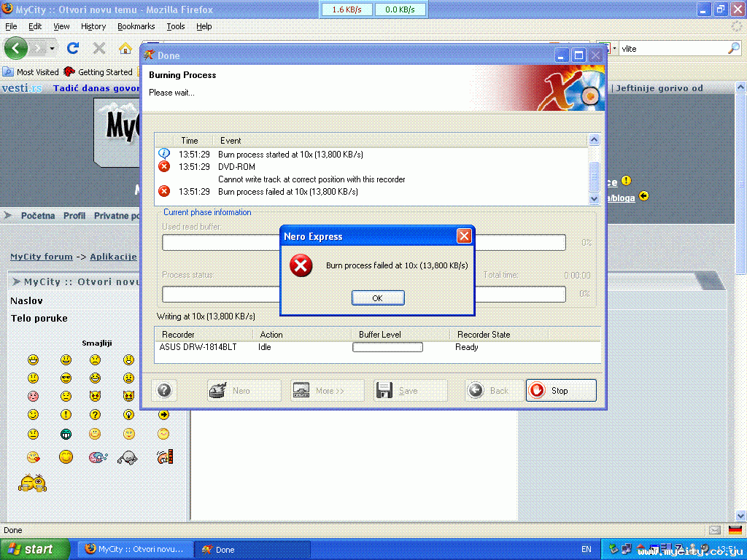Screen dimensions: 747x560
Task: Click the search field containing 'vlite'
Action: click(673, 49)
